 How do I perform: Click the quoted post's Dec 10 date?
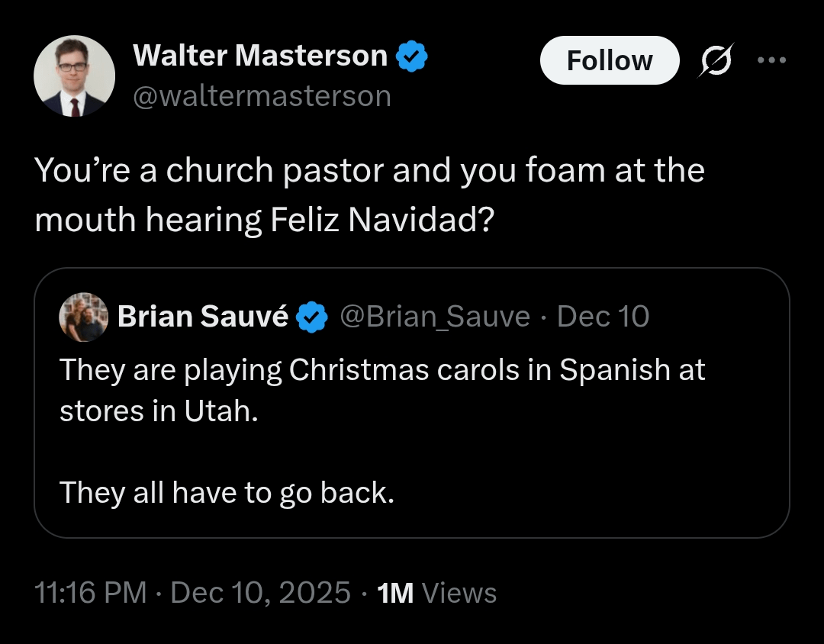click(x=604, y=317)
